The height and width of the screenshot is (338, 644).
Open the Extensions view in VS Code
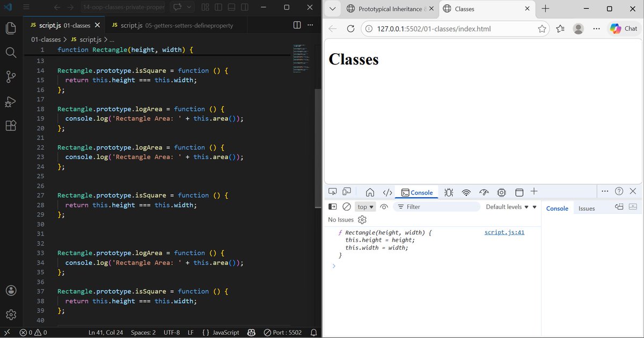point(11,126)
